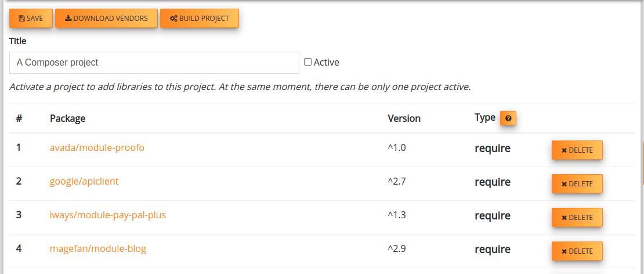This screenshot has height=274, width=644.
Task: Delete the iways/module-pay-pal-plus package
Action: pos(577,217)
